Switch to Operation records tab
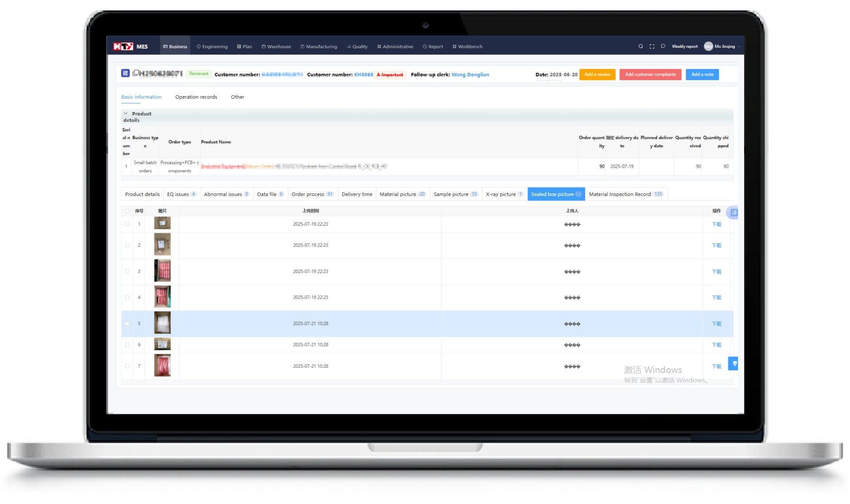This screenshot has width=850, height=504. point(196,97)
